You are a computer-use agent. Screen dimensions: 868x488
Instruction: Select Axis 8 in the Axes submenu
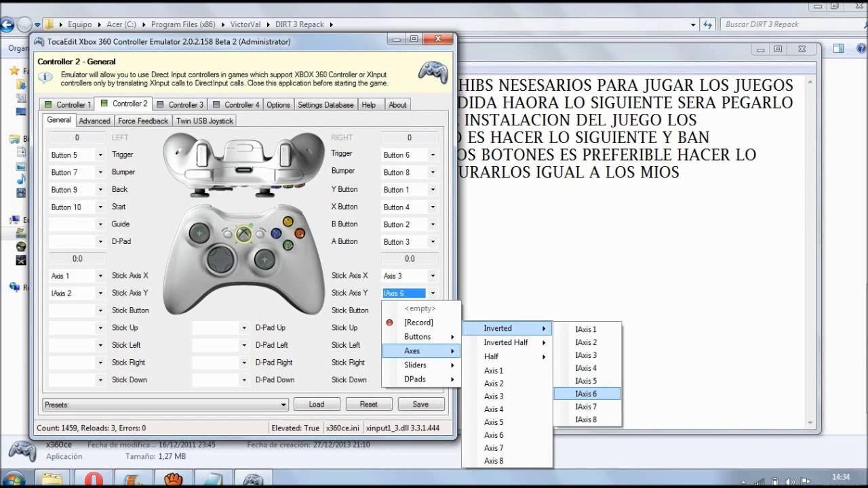pyautogui.click(x=507, y=461)
